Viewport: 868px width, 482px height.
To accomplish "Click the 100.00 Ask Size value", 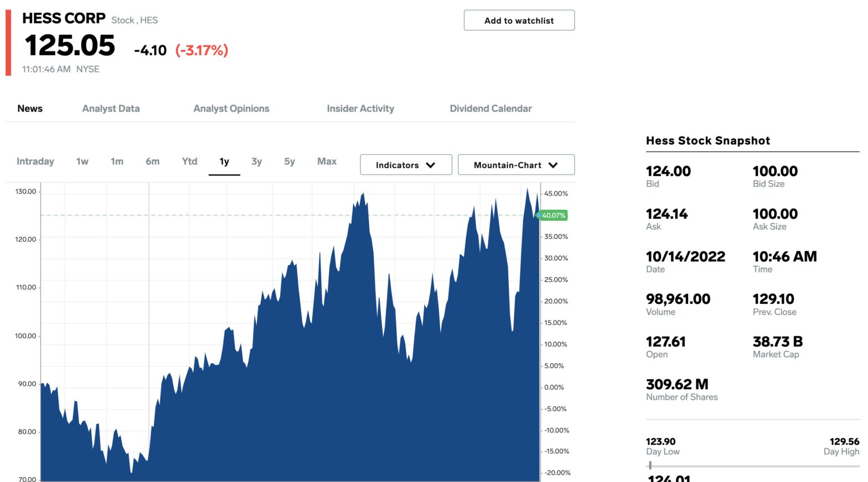I will 775,214.
